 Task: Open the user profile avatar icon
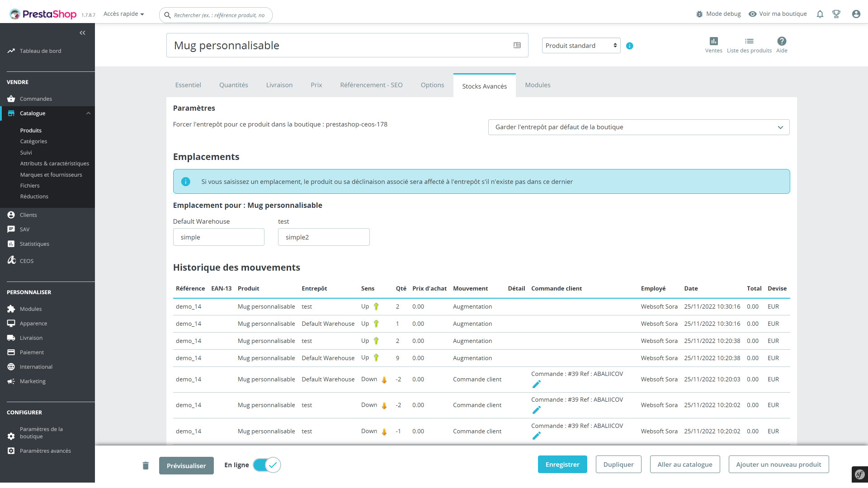[856, 14]
